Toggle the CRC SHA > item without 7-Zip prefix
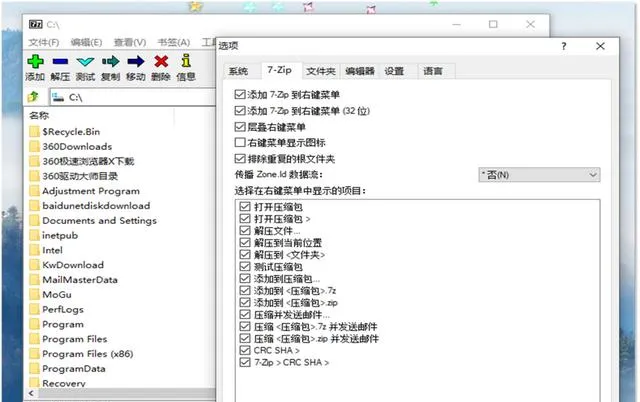The width and height of the screenshot is (640, 402). tap(245, 350)
